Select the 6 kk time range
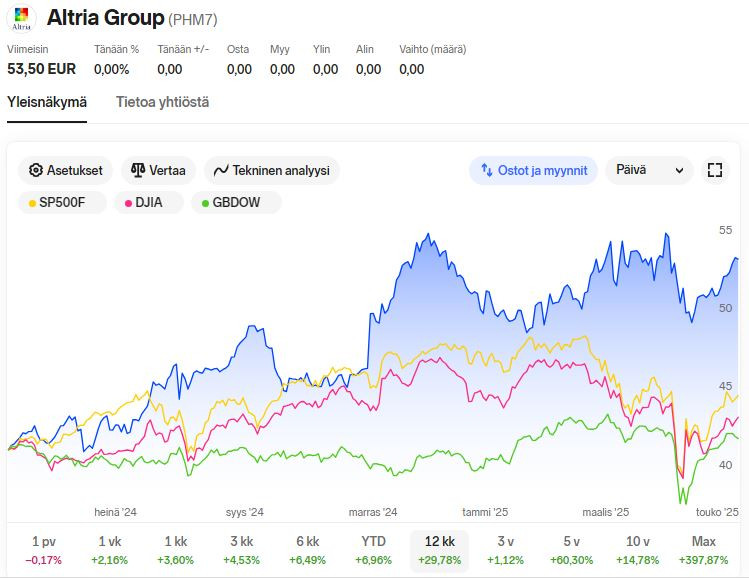Viewport: 749px width, 578px height. pyautogui.click(x=307, y=550)
